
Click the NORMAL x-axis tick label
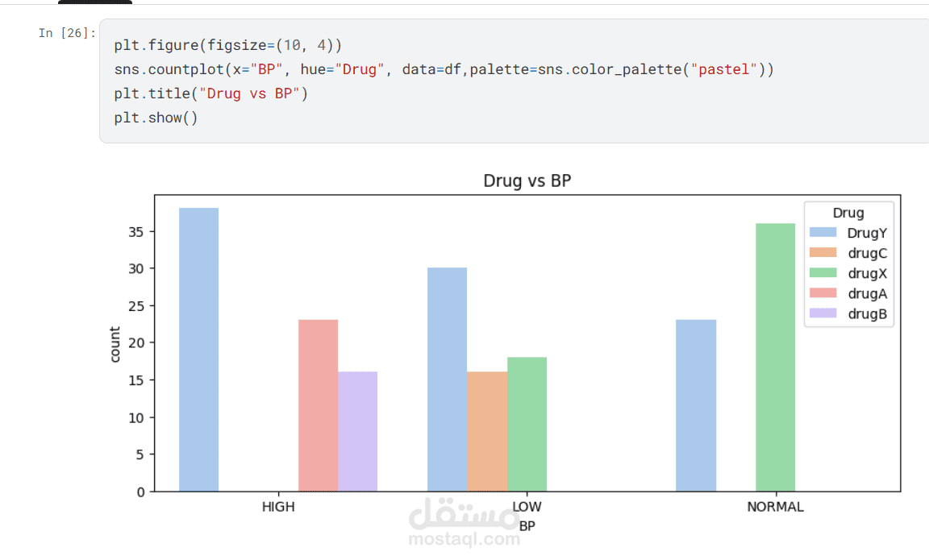coord(775,508)
